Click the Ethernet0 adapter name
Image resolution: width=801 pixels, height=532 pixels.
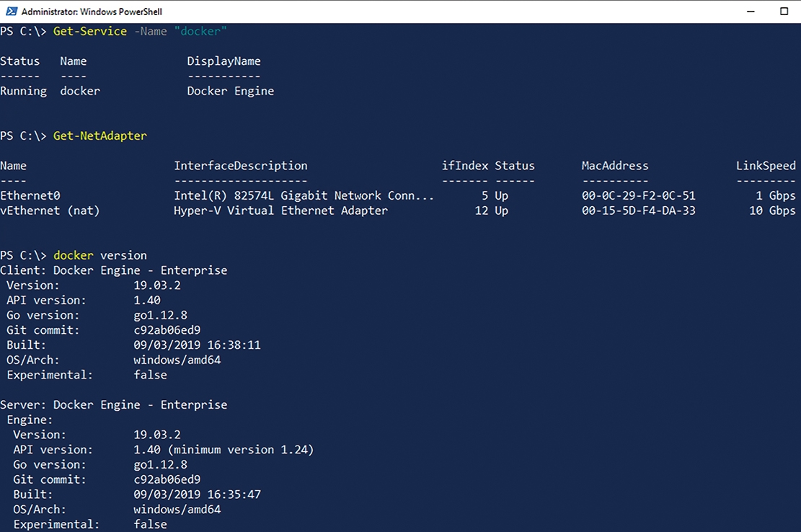pos(30,195)
